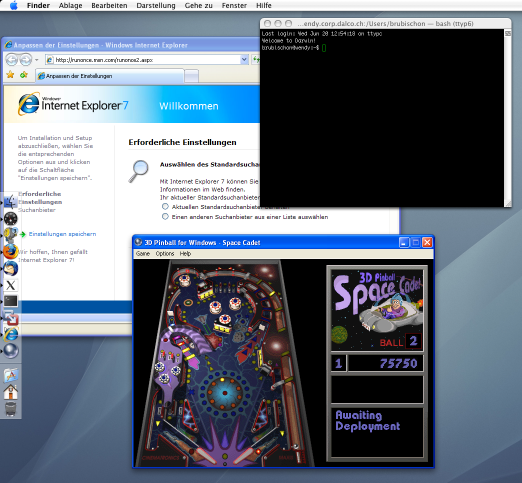The width and height of the screenshot is (522, 483).
Task: Click the Terminal resize grip corner
Action: pos(508,203)
